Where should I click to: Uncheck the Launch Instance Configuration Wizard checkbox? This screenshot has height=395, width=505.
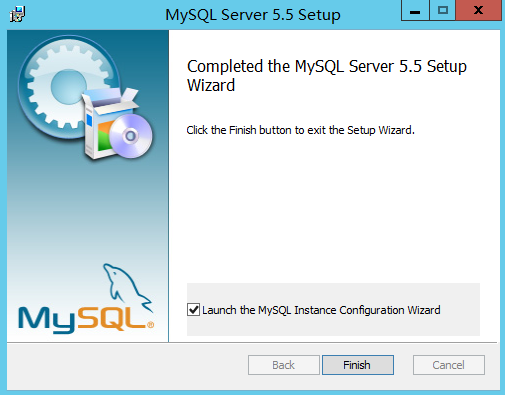193,310
